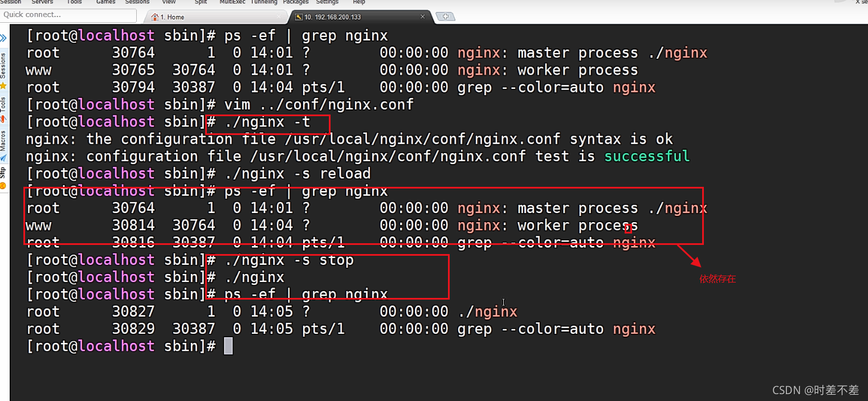The width and height of the screenshot is (868, 401).
Task: Select the 10. 192.168.200.133 terminal tab
Action: click(x=360, y=17)
